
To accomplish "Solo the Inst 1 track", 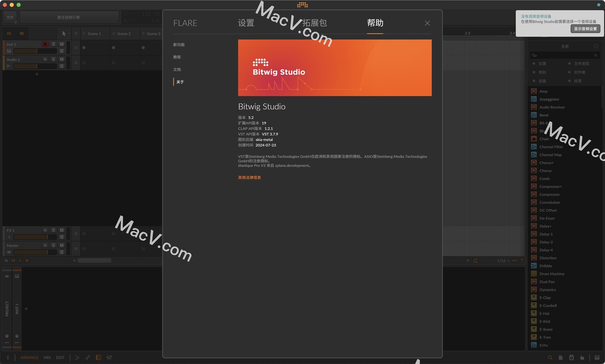I will [53, 44].
